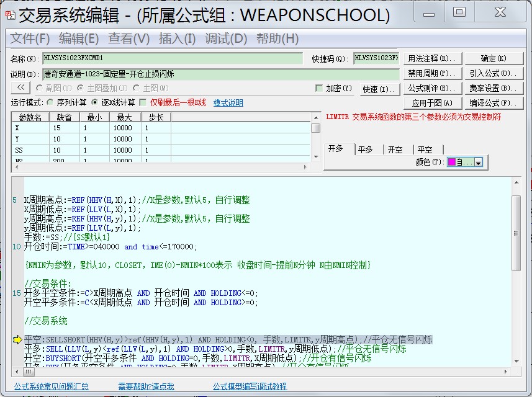Screen dimensions: 532x397
Task: Open the 费率设置(B) dialog
Action: tap(494, 88)
